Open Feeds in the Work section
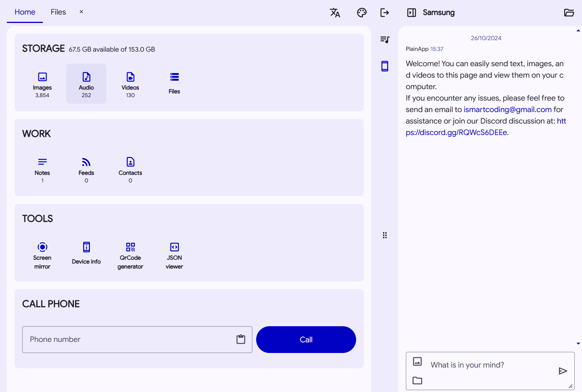Image resolution: width=582 pixels, height=392 pixels. click(x=86, y=169)
